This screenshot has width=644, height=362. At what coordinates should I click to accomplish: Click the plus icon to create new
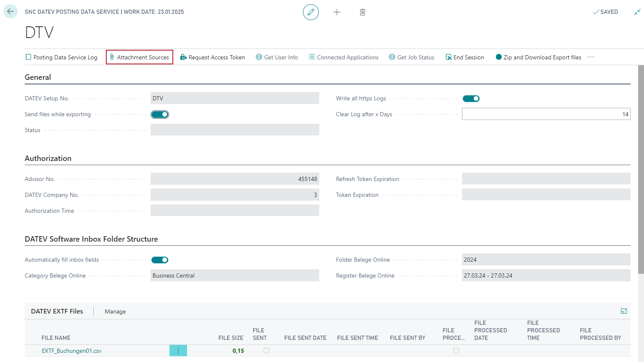[336, 12]
